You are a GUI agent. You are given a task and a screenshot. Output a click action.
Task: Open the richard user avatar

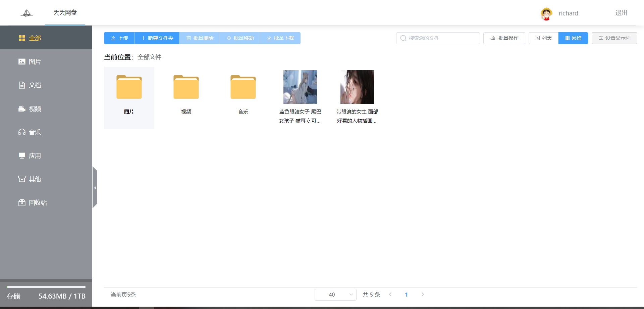[x=546, y=13]
